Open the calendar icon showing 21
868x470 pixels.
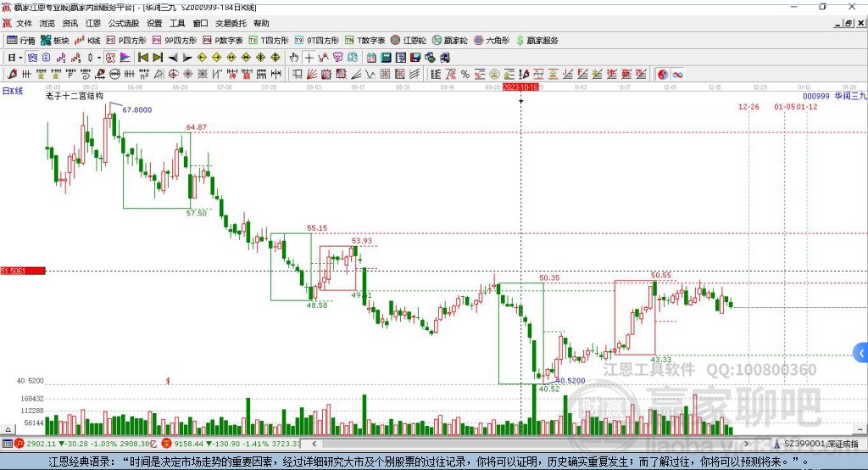point(371,58)
